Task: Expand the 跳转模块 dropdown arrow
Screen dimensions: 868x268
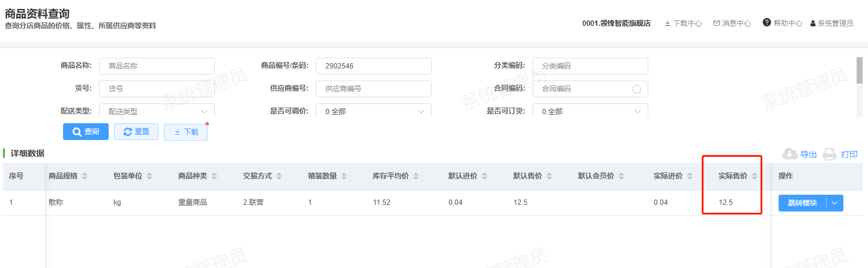Action: click(835, 203)
